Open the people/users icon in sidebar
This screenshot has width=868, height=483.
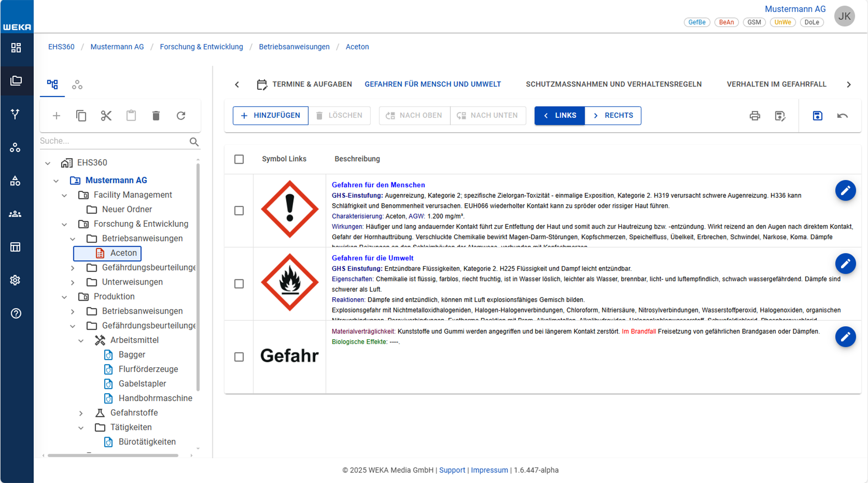click(x=16, y=214)
